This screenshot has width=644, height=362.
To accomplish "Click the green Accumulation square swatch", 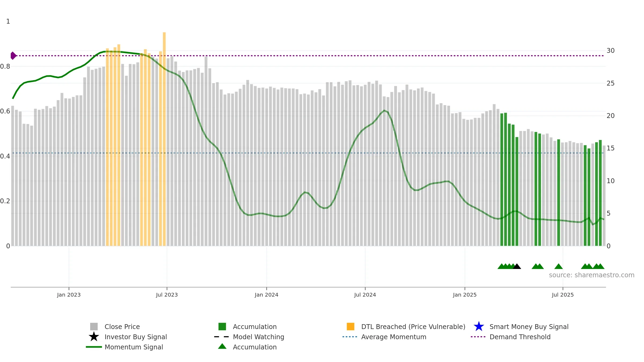I will (222, 327).
